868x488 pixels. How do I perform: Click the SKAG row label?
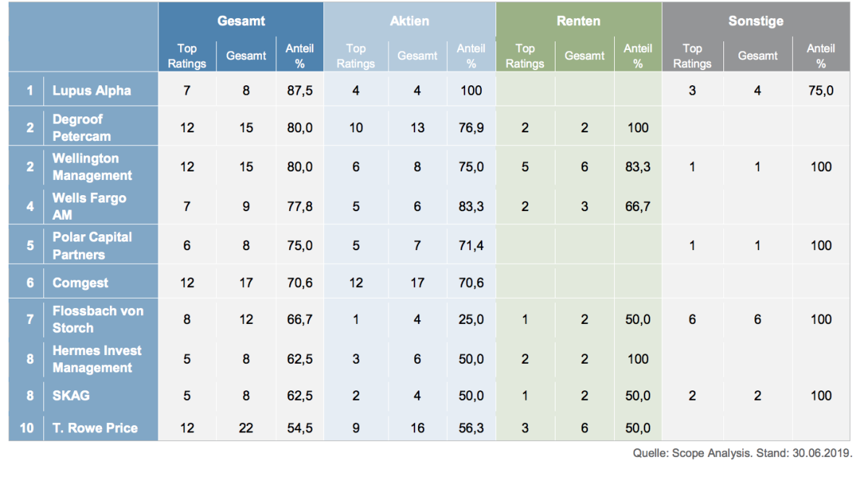71,395
